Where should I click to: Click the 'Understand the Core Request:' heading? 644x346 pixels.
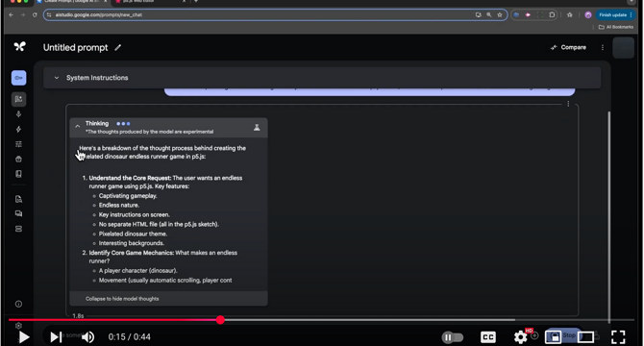[130, 178]
